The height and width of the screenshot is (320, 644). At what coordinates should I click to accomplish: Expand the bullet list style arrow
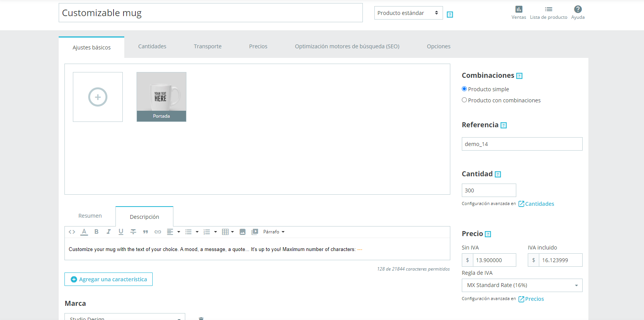click(x=197, y=232)
